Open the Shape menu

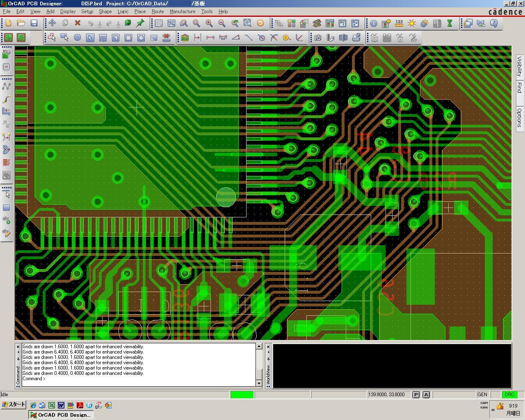pyautogui.click(x=105, y=11)
